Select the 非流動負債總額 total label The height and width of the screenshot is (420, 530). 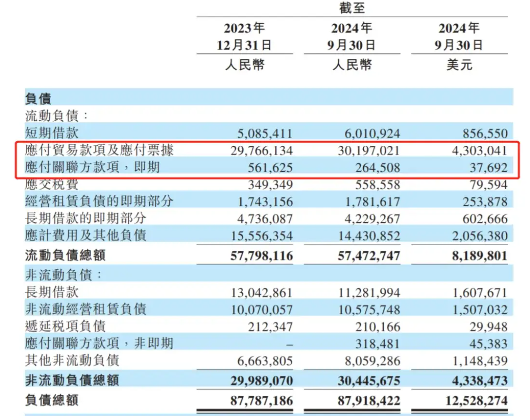click(x=72, y=380)
